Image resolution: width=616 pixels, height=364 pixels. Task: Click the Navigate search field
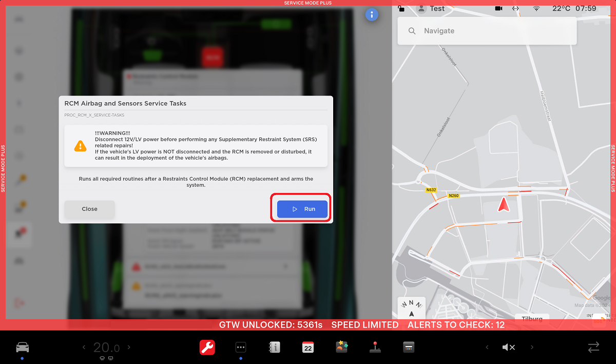pos(487,31)
